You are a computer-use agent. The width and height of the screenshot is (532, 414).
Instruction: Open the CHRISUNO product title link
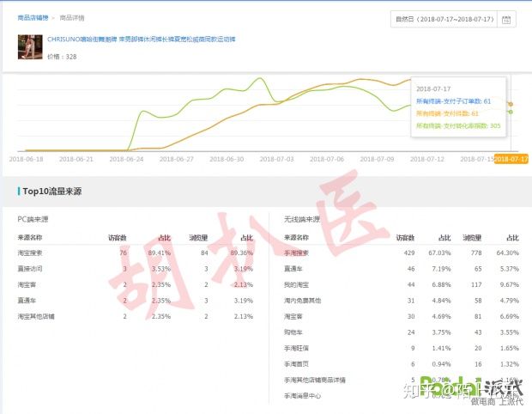tap(141, 39)
